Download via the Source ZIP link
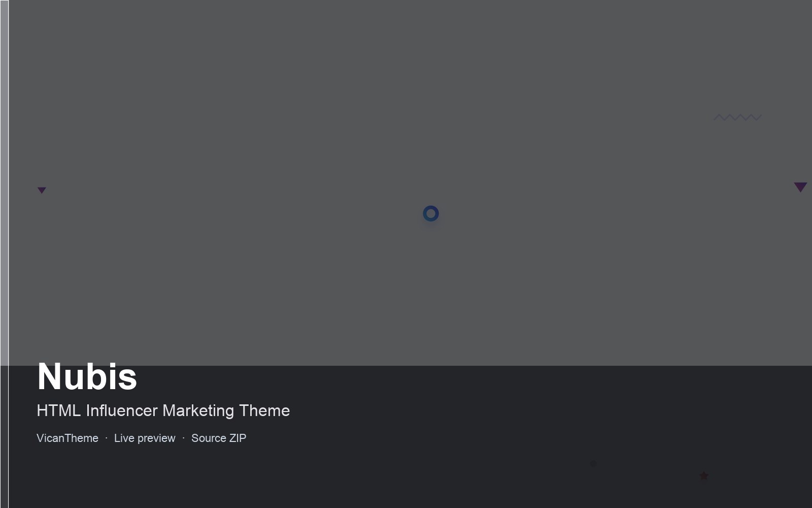 pyautogui.click(x=219, y=438)
